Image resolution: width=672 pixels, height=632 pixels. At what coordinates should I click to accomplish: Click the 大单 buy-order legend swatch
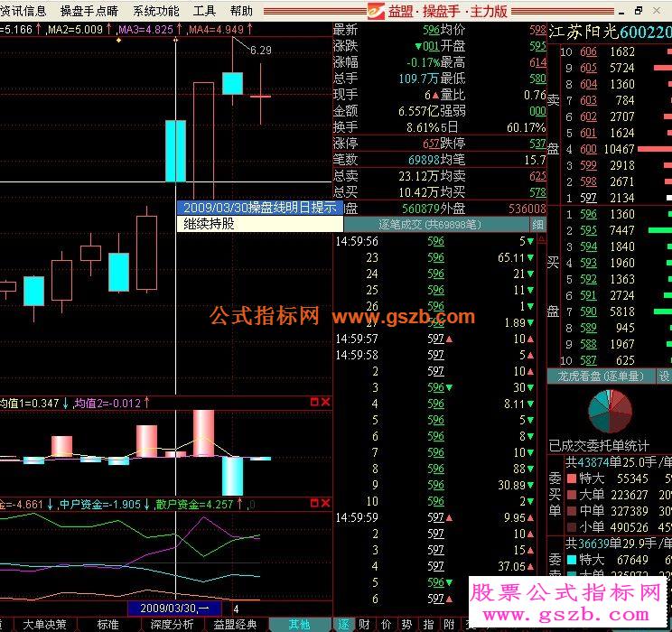click(x=571, y=495)
